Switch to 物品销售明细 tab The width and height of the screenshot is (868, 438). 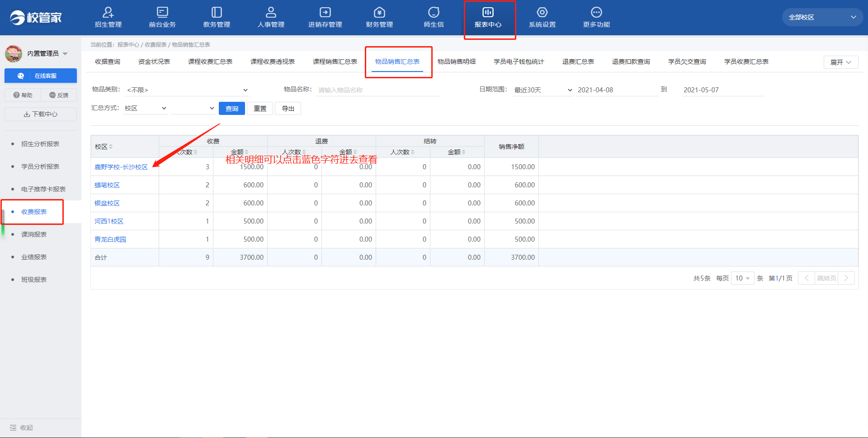tap(457, 62)
